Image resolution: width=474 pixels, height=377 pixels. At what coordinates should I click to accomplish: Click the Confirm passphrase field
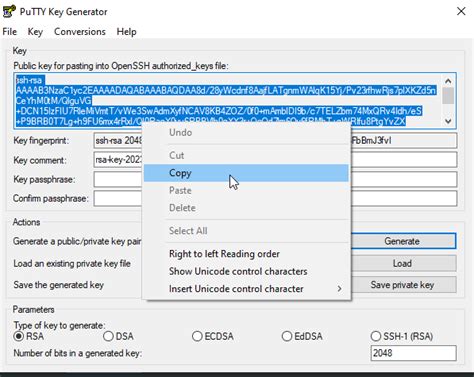275,199
